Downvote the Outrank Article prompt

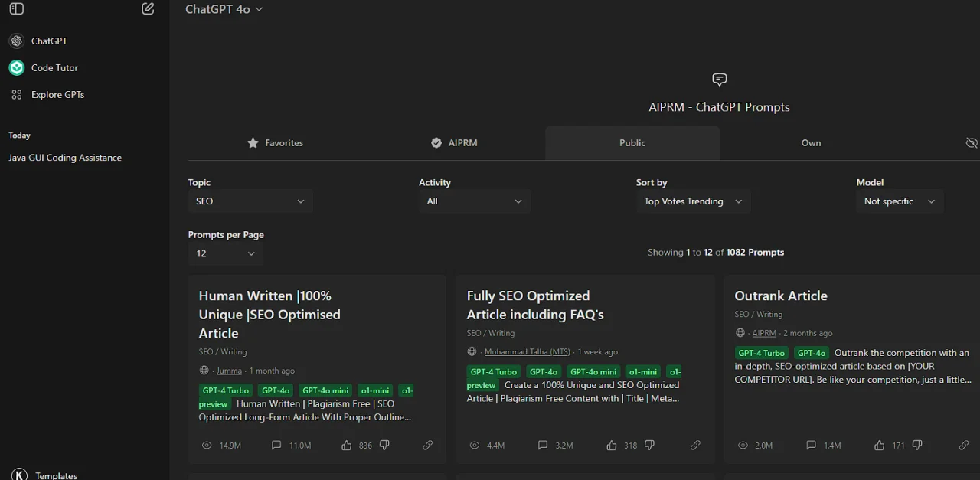tap(917, 445)
